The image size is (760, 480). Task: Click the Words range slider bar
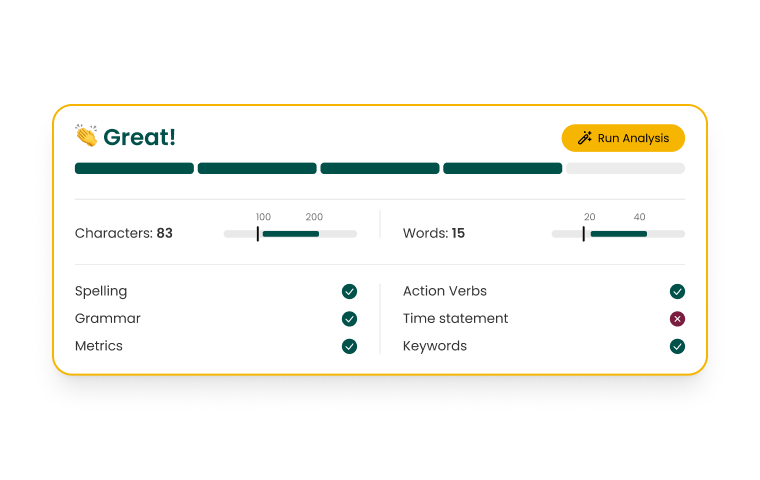click(618, 234)
